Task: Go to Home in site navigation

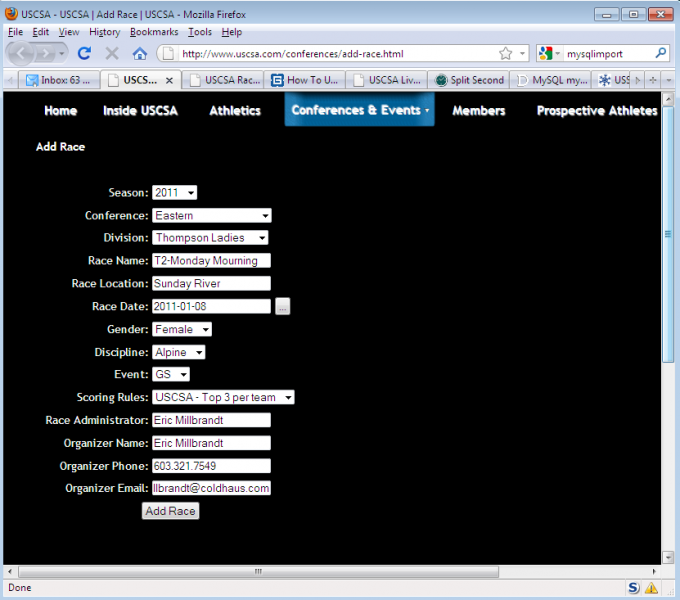Action: [61, 111]
